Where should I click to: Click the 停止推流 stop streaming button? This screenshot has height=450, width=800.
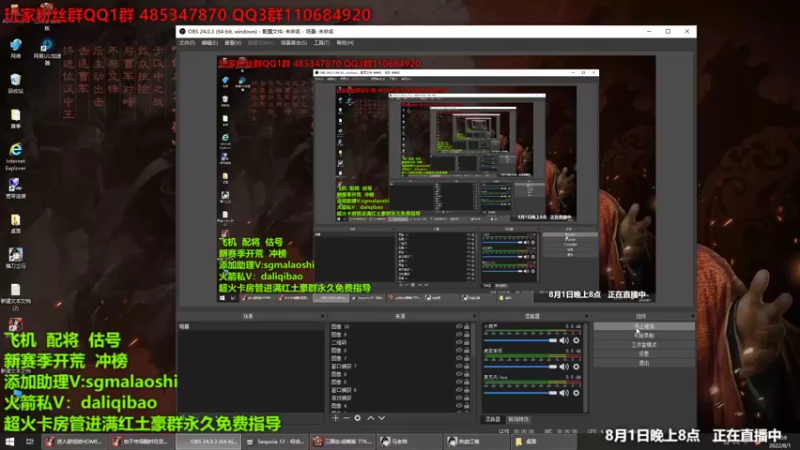644,326
